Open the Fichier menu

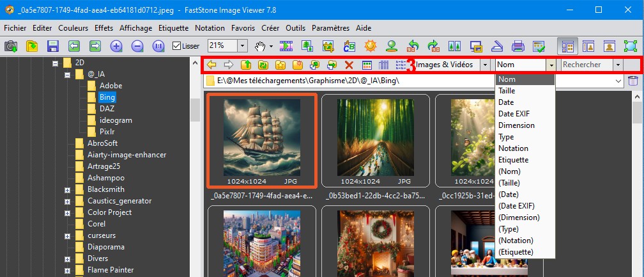coord(15,28)
